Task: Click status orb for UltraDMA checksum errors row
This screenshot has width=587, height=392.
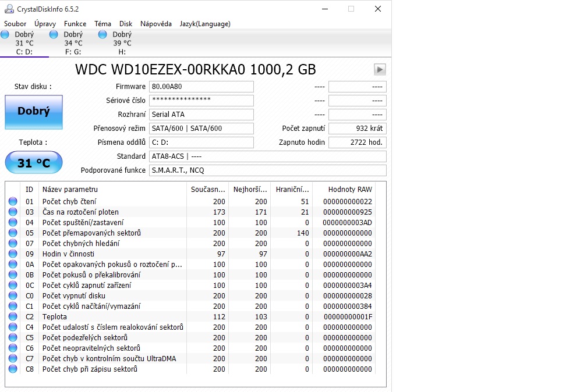Action: 13,358
